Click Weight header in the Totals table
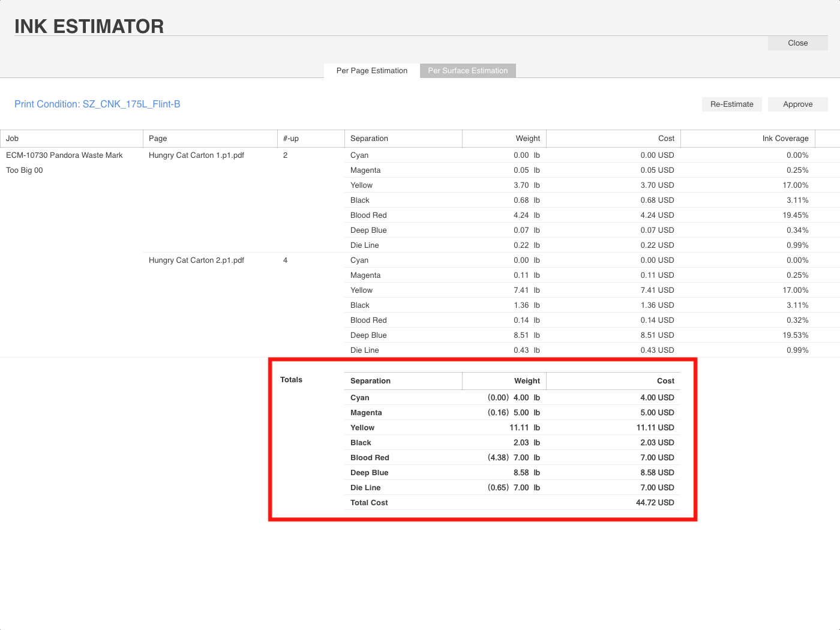The image size is (840, 630). pos(526,381)
